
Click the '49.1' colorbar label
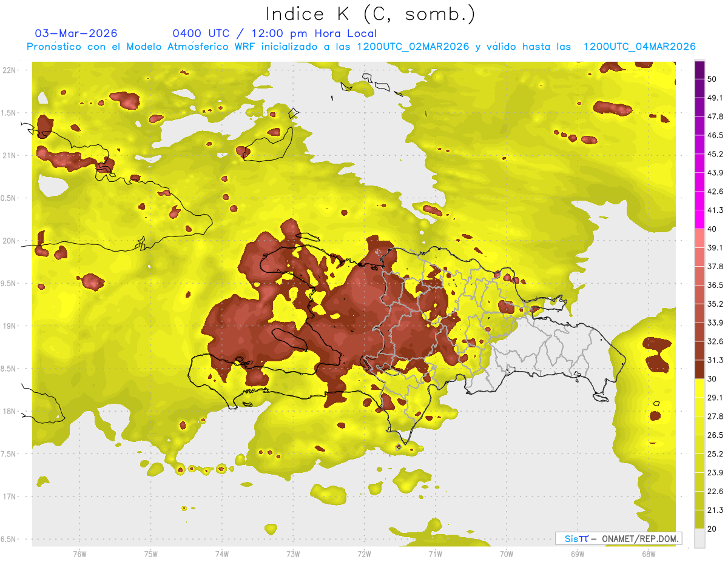point(716,98)
